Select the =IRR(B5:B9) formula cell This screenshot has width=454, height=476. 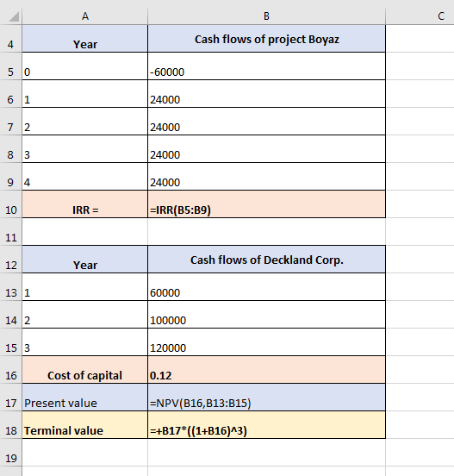[x=266, y=204]
